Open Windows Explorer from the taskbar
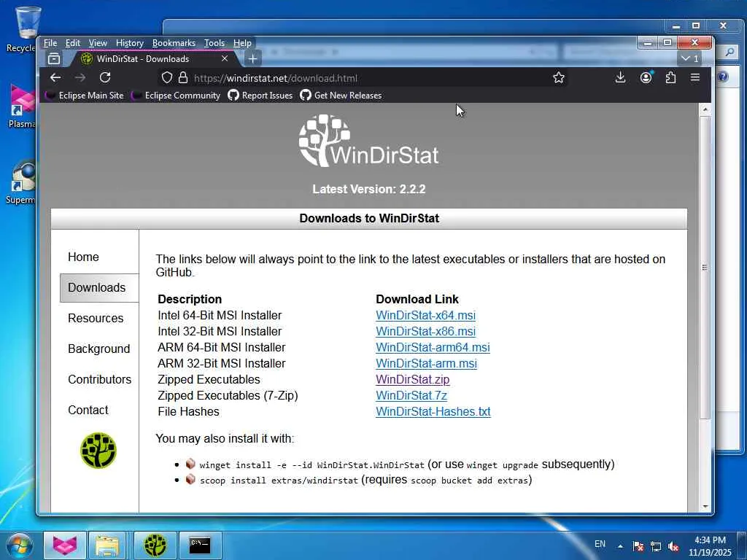Screen dimensions: 747x560 click(x=107, y=545)
